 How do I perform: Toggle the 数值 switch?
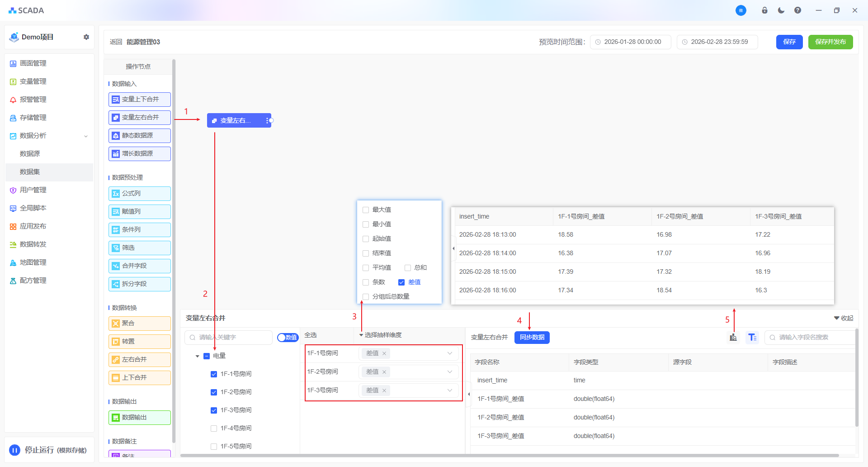coord(288,338)
